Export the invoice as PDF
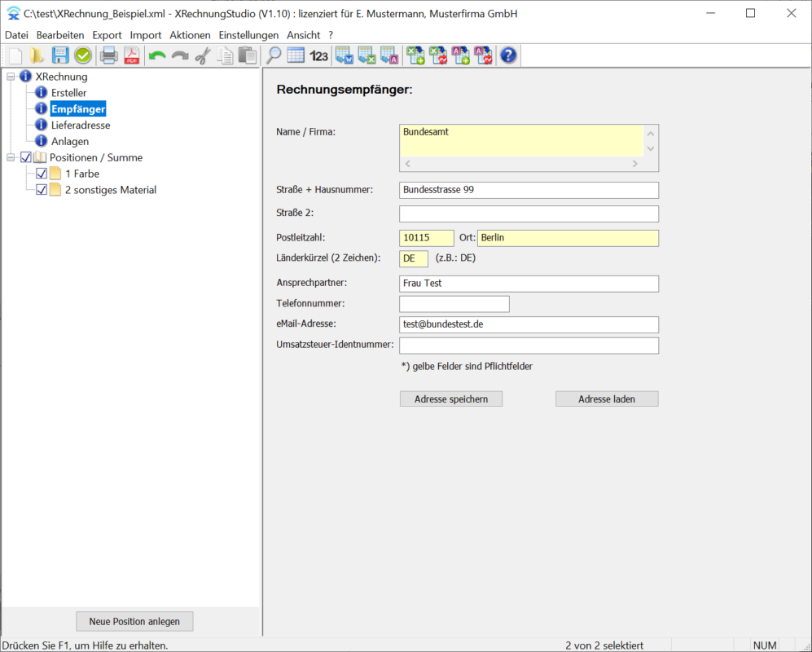Viewport: 812px width, 652px height. tap(132, 55)
